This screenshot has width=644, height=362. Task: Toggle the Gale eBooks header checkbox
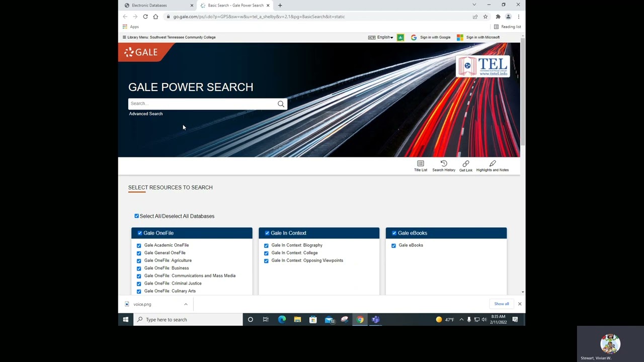pyautogui.click(x=394, y=233)
